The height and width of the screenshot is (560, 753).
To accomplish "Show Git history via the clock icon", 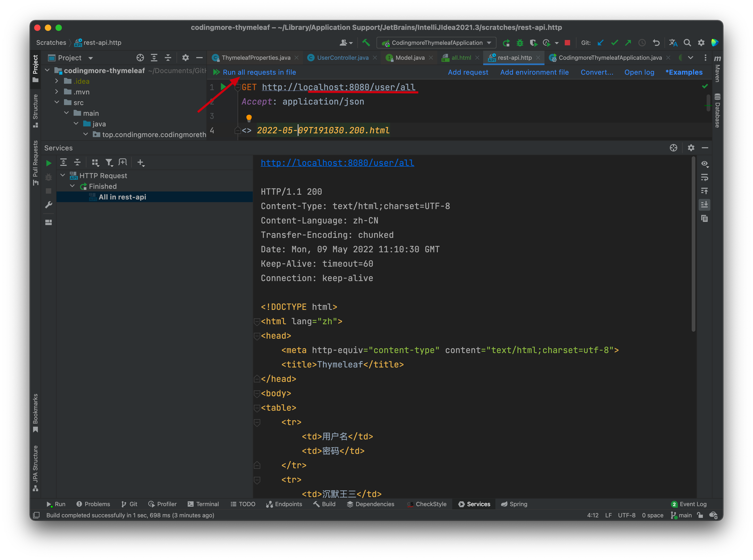I will [x=642, y=43].
